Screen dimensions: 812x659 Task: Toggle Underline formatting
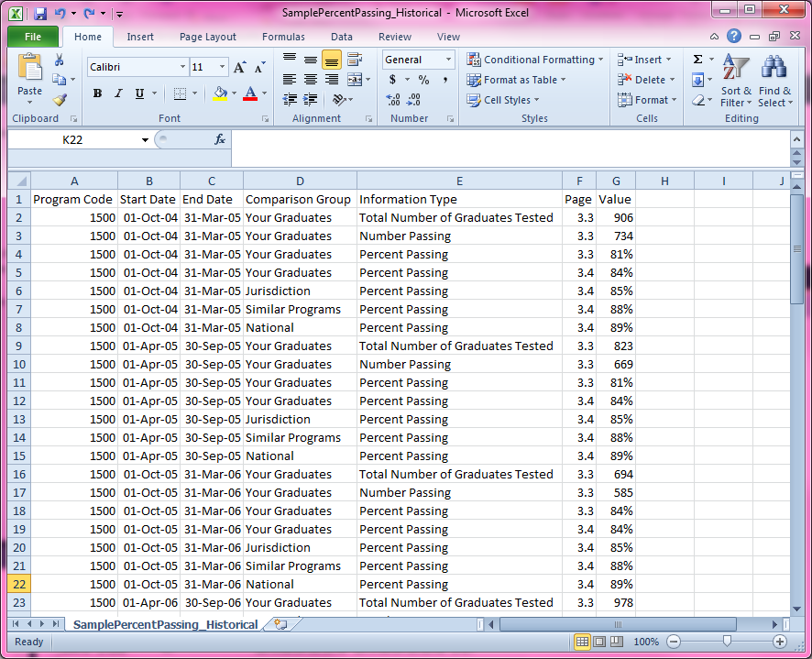pos(139,93)
